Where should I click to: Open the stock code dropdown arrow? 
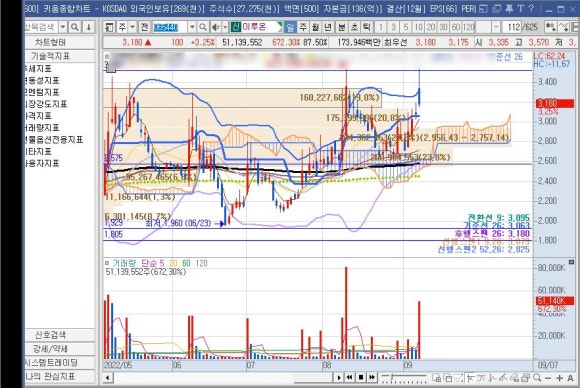pos(192,27)
